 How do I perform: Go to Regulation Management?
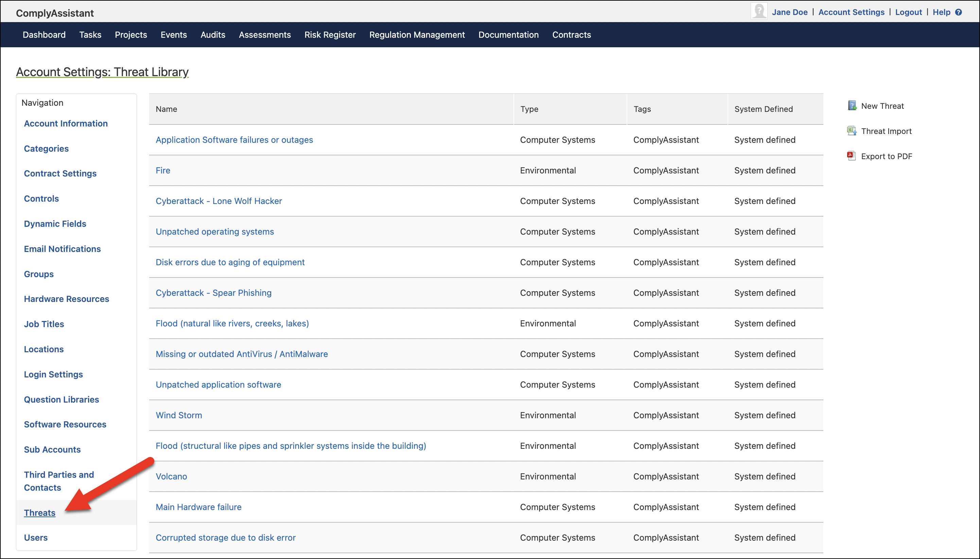(417, 35)
